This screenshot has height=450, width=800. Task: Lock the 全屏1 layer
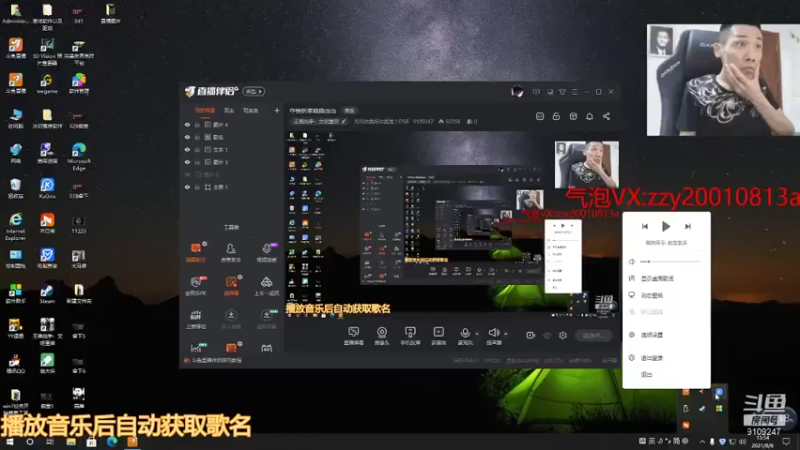(197, 187)
